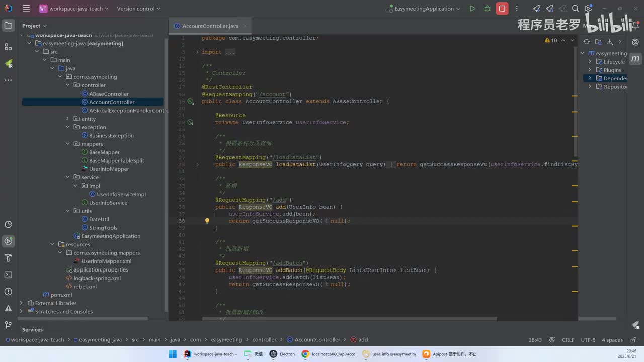644x362 pixels.
Task: Open the Version control dropdown
Action: coord(138,9)
